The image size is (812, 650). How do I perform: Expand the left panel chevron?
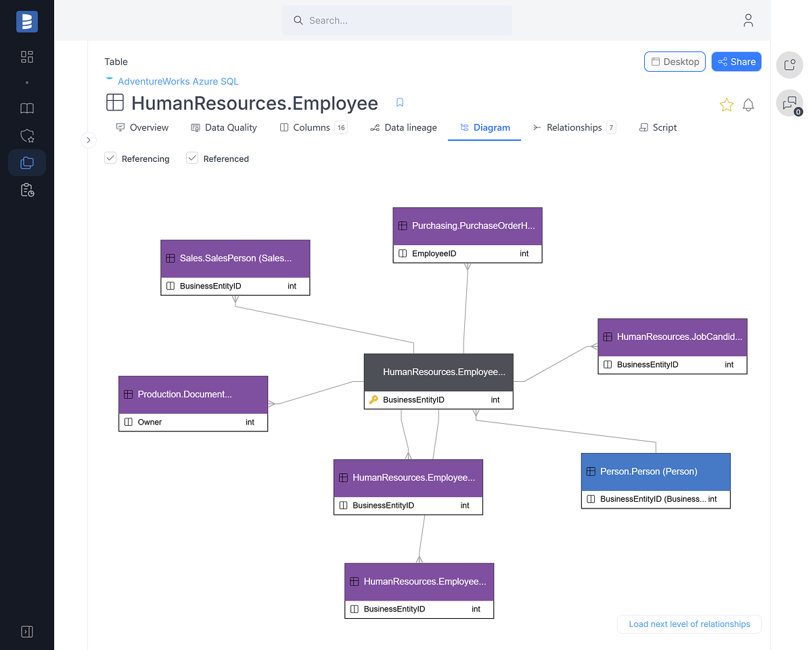click(x=89, y=140)
